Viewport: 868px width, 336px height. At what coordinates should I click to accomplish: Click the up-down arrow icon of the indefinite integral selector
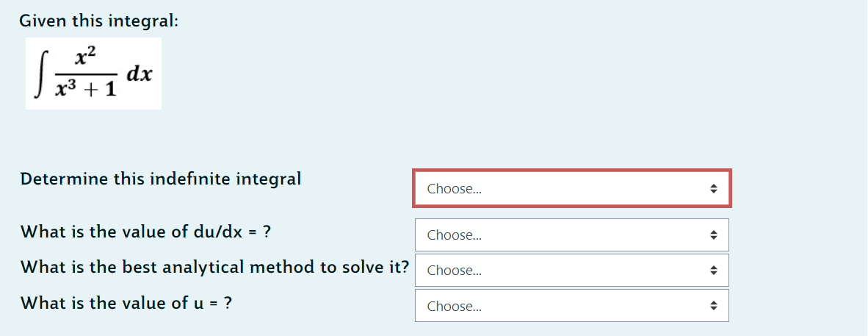point(712,189)
